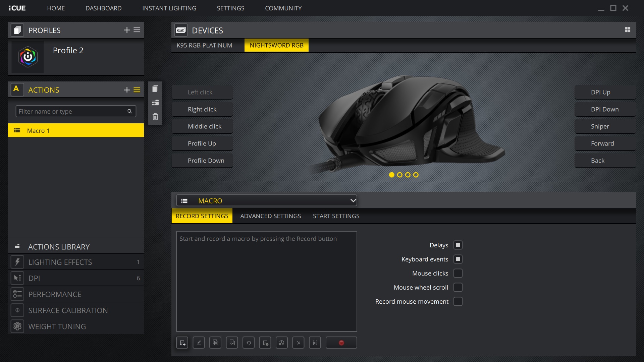Image resolution: width=644 pixels, height=362 pixels.
Task: Enable the Mouse clicks checkbox
Action: click(x=458, y=273)
